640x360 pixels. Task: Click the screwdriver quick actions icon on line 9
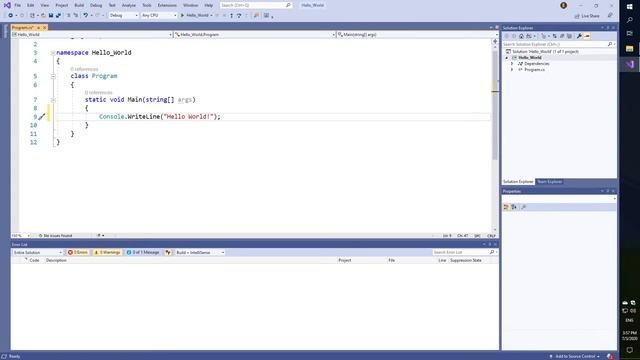(x=42, y=117)
